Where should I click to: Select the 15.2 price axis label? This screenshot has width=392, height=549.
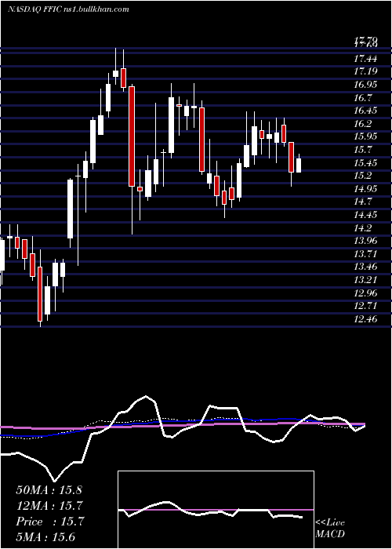[363, 176]
